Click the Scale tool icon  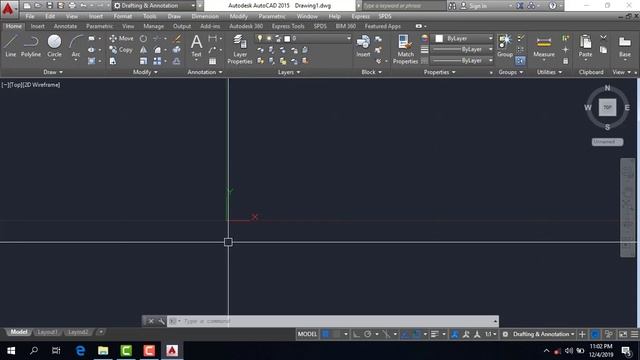point(143,61)
